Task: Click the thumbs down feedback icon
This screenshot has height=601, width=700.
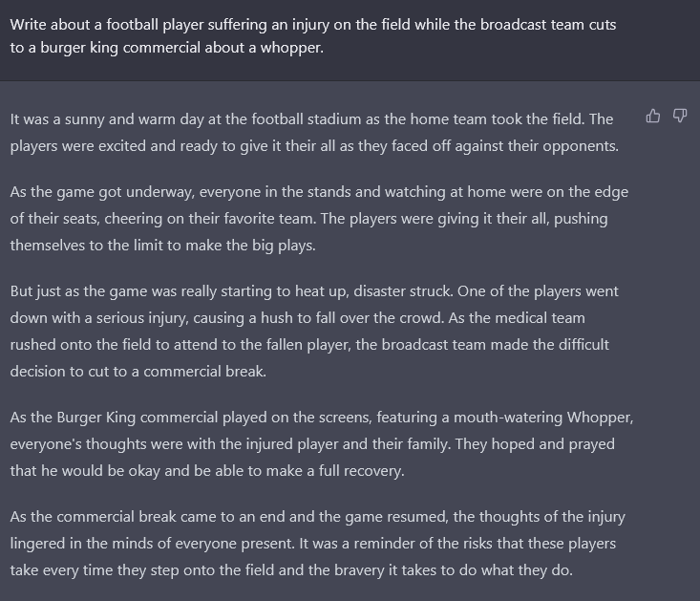Action: pyautogui.click(x=679, y=117)
